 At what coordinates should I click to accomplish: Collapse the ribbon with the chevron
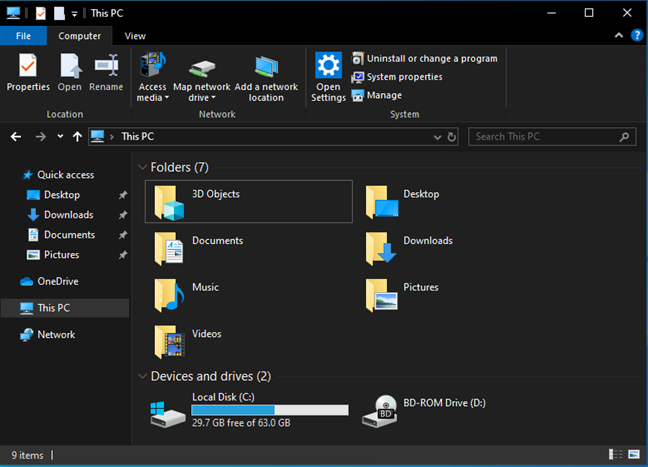(x=619, y=36)
